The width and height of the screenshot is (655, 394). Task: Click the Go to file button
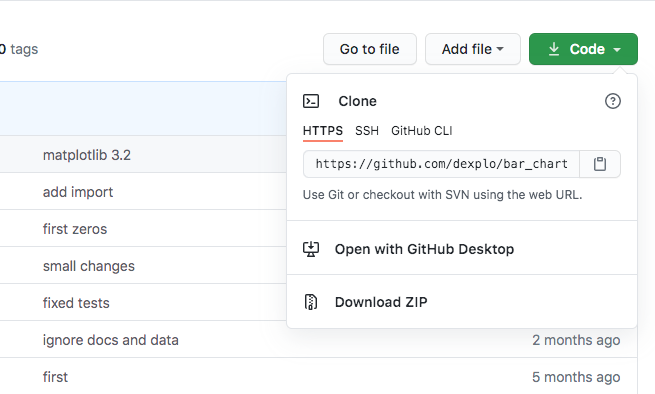(x=370, y=49)
